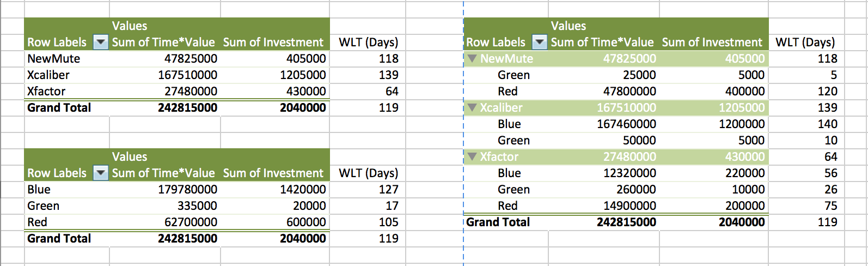
Task: Click Sum of Investment header in right pivot
Action: tap(712, 42)
